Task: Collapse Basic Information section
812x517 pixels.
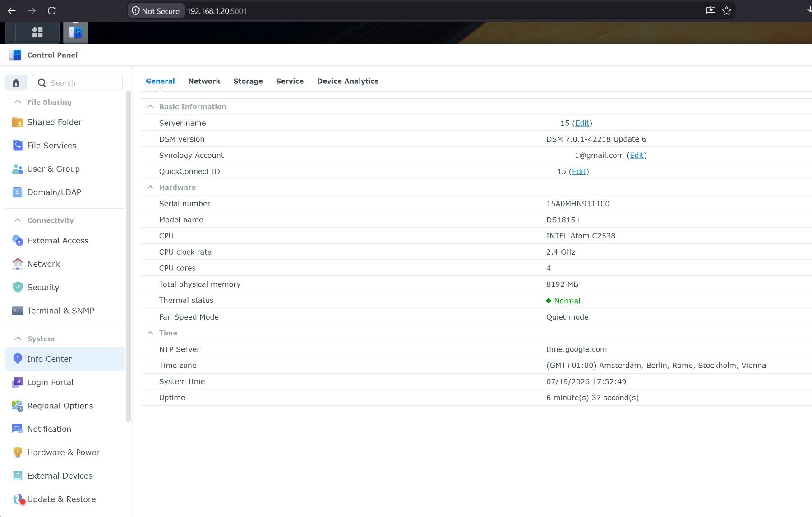Action: (x=150, y=107)
